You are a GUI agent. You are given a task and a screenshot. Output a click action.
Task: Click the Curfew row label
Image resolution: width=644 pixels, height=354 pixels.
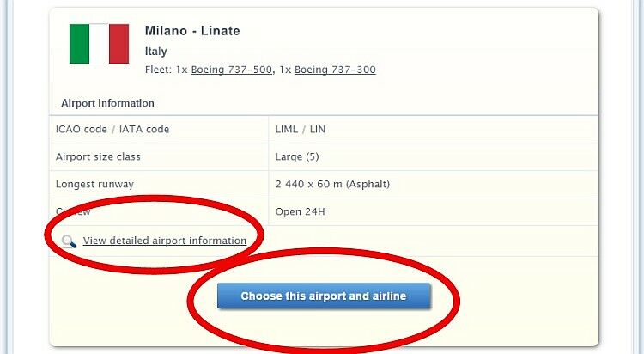point(74,211)
